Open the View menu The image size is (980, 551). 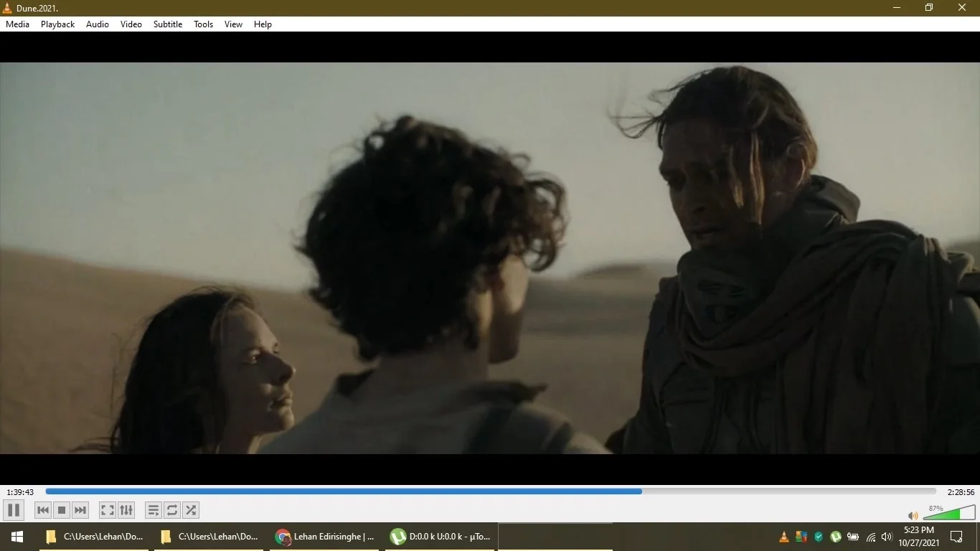tap(234, 24)
